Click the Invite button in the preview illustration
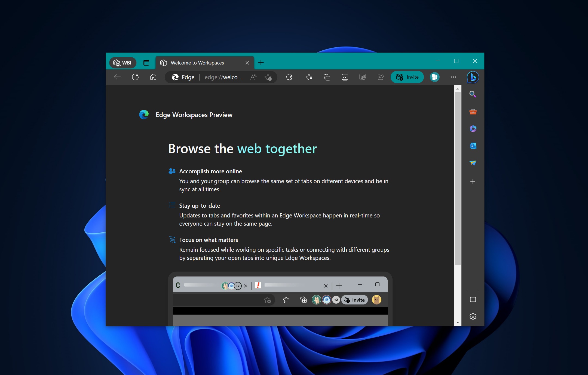 (354, 300)
